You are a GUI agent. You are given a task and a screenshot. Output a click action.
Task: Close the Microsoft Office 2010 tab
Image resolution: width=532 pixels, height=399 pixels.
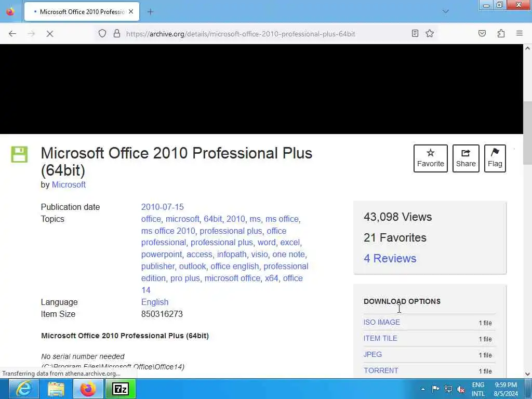point(131,11)
